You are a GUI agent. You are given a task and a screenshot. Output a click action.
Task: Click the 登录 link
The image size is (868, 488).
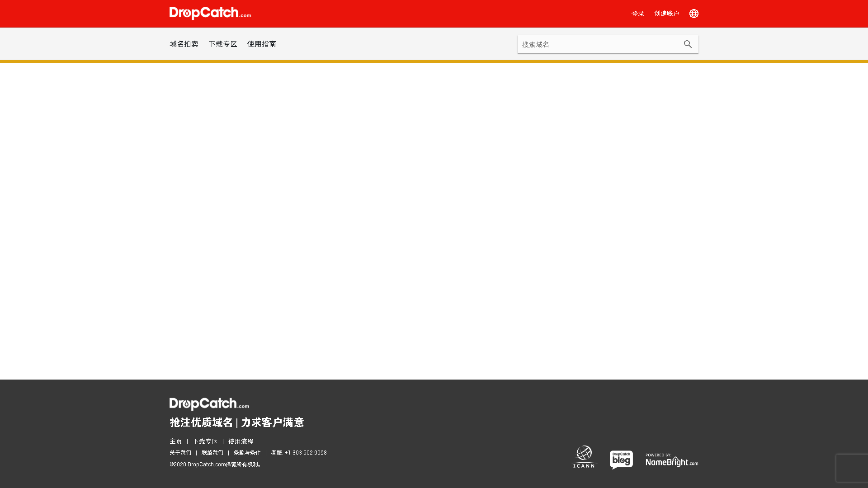[x=637, y=13]
